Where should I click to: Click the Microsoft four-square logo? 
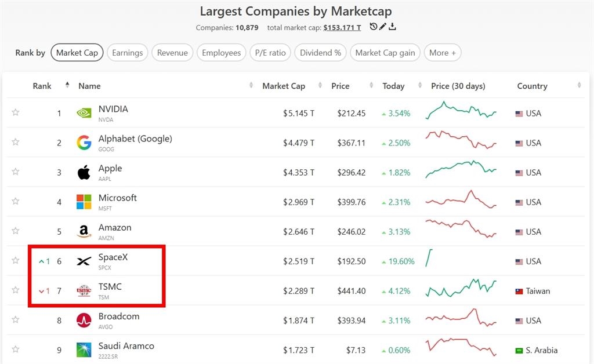[84, 202]
